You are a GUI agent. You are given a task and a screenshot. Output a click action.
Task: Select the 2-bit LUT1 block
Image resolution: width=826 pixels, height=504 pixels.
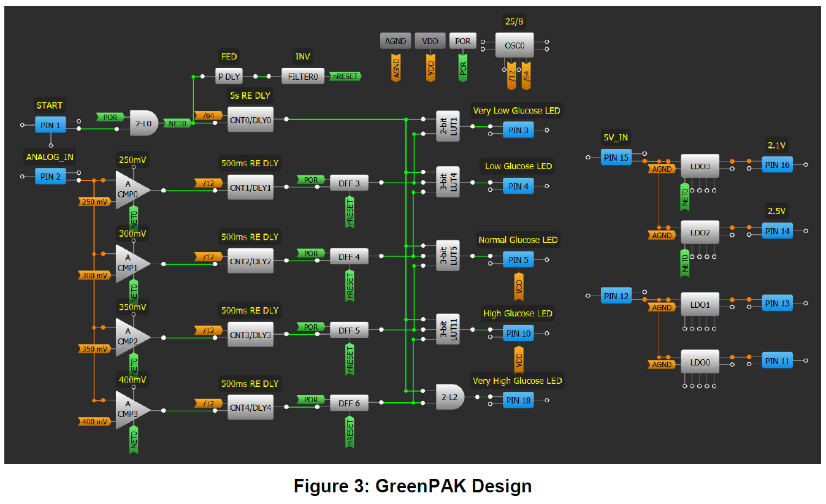(x=448, y=126)
